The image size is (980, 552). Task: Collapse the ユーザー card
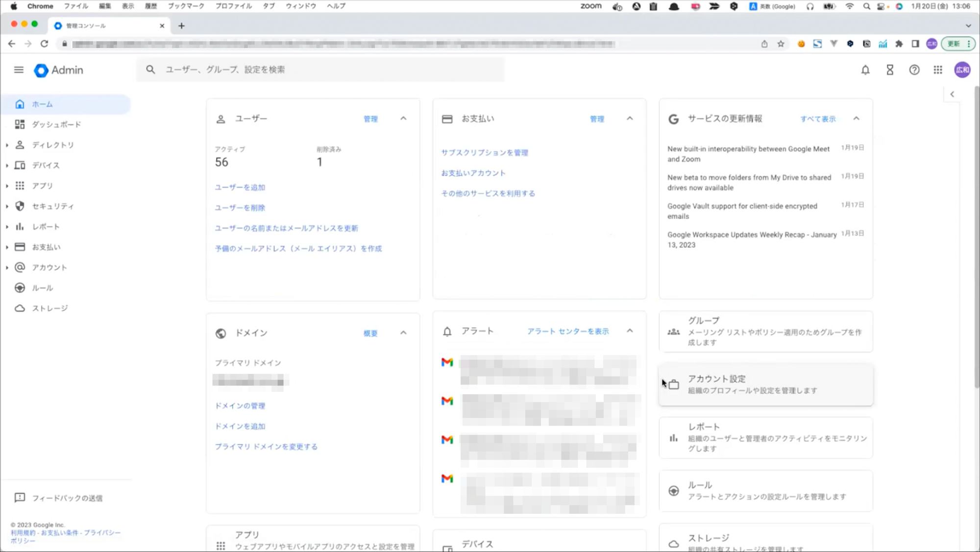[x=403, y=119]
